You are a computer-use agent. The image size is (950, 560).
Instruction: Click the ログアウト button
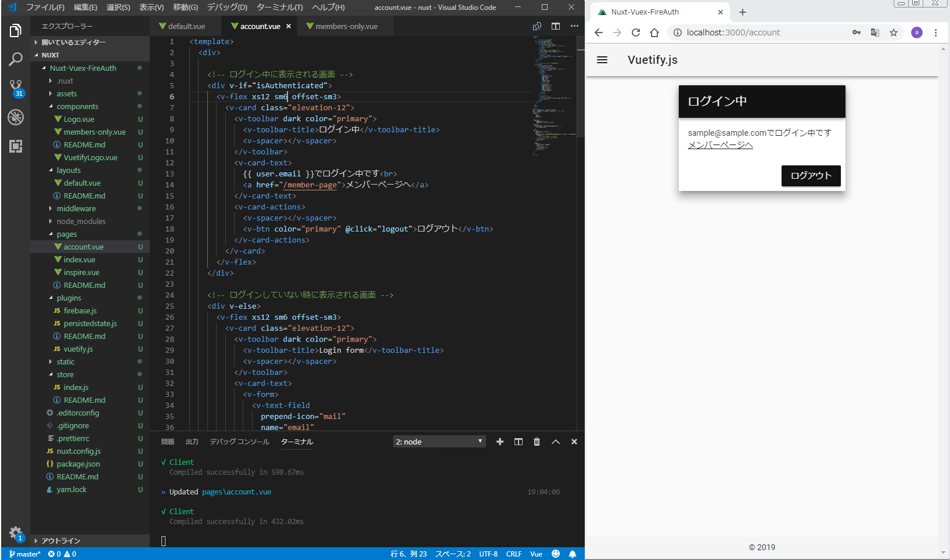(x=811, y=176)
